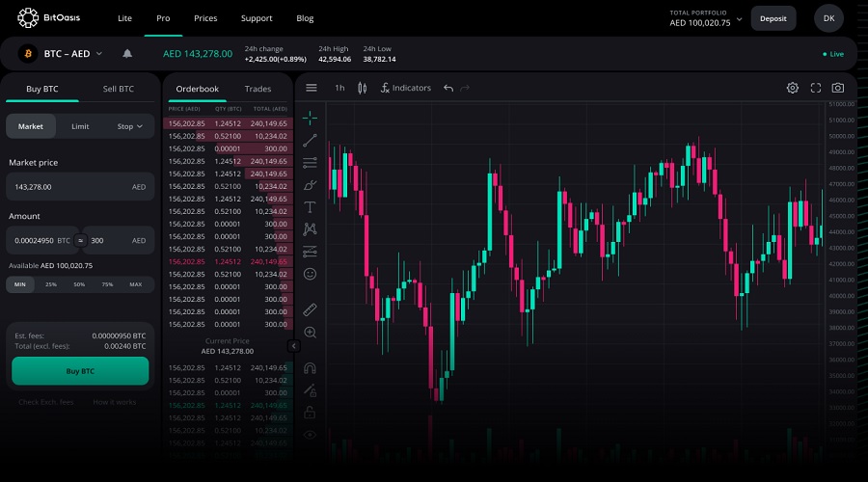Click Market price input field
The height and width of the screenshot is (482, 868).
click(x=80, y=187)
